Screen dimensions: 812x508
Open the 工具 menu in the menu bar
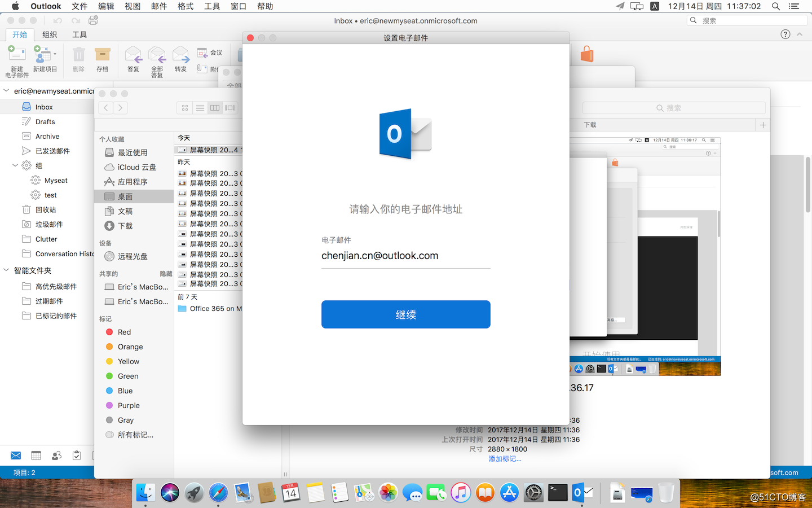[x=212, y=6]
